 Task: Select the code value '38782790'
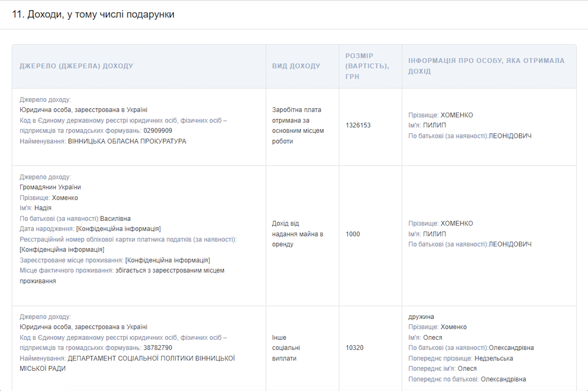pyautogui.click(x=158, y=348)
